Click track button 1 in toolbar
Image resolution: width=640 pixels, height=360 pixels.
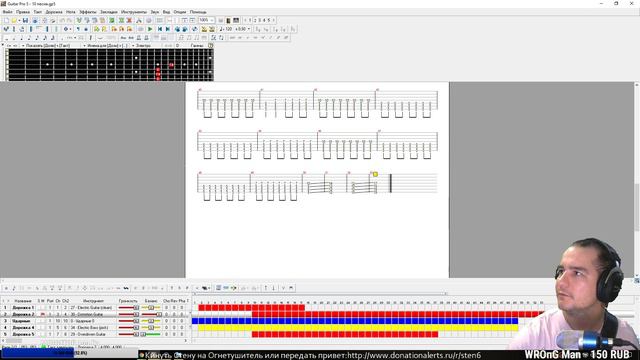(x=250, y=20)
